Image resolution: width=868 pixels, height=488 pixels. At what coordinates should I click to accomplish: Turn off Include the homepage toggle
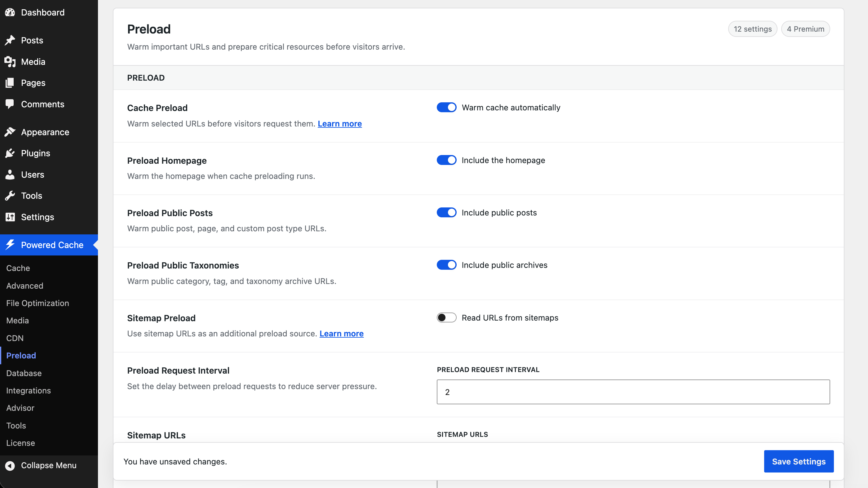click(446, 160)
